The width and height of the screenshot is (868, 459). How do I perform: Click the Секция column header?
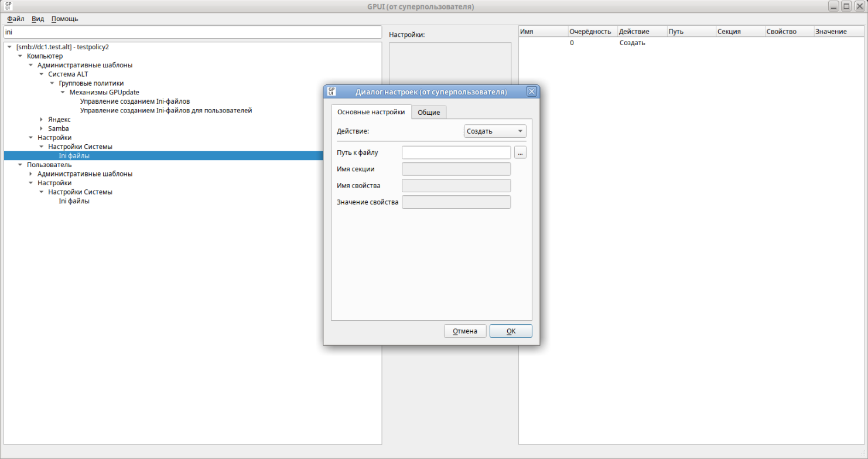740,32
